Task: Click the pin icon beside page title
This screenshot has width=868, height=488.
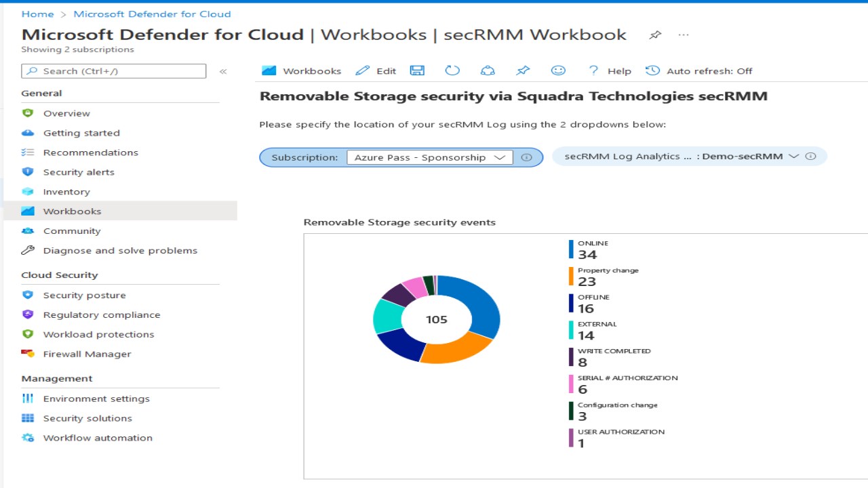Action: pyautogui.click(x=655, y=35)
